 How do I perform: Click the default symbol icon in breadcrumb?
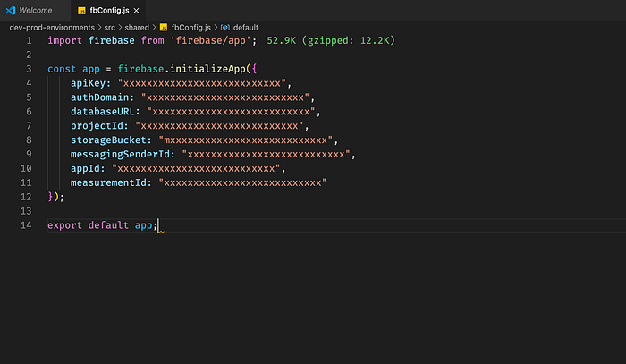click(225, 28)
